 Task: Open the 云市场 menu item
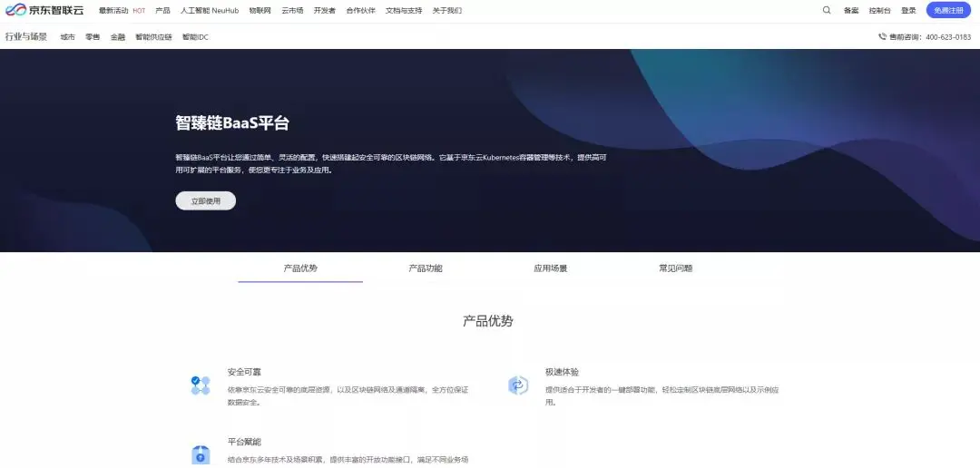point(292,11)
